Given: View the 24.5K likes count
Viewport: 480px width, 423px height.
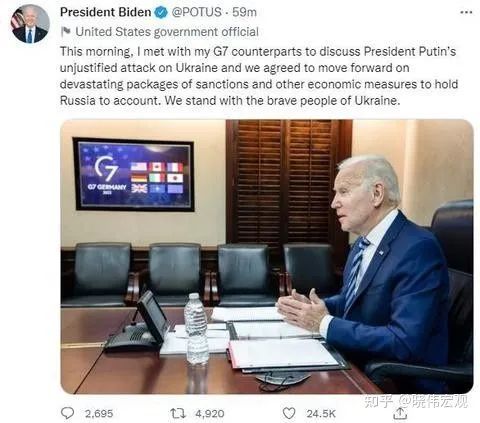Looking at the screenshot, I should 321,414.
